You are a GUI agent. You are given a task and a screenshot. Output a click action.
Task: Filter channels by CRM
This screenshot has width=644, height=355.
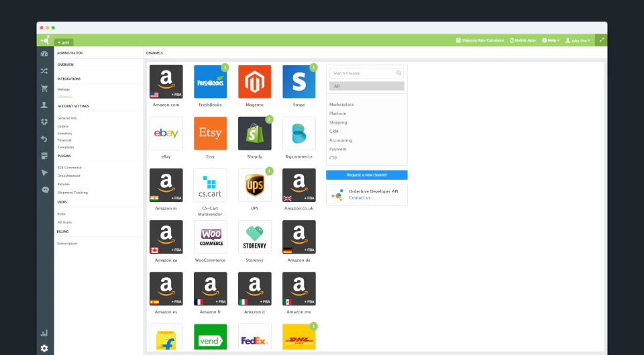click(334, 132)
